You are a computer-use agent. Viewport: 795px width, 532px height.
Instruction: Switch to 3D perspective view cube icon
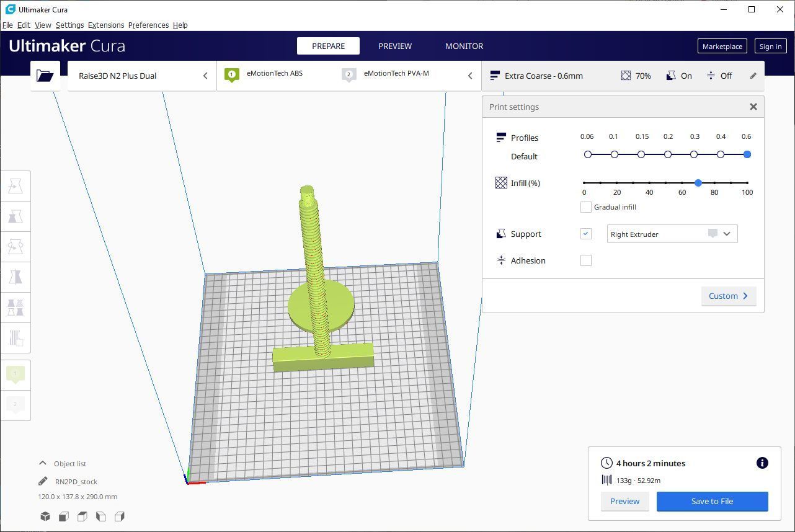(45, 516)
